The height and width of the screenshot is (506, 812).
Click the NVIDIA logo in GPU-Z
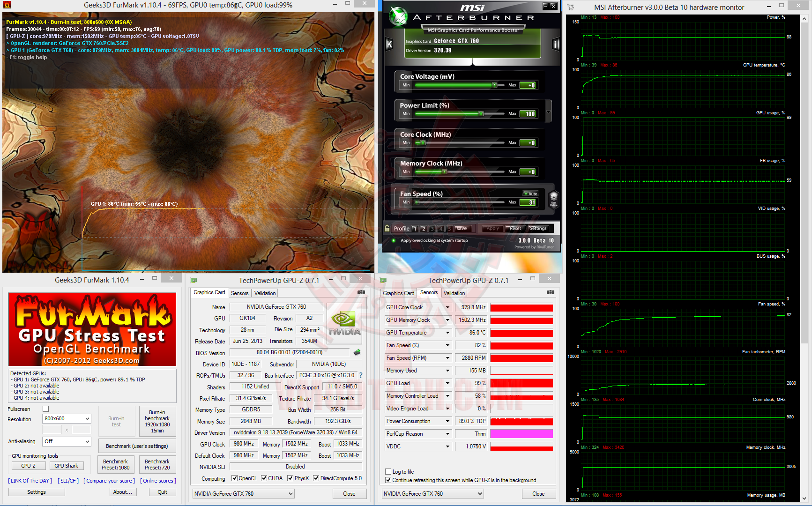click(344, 323)
